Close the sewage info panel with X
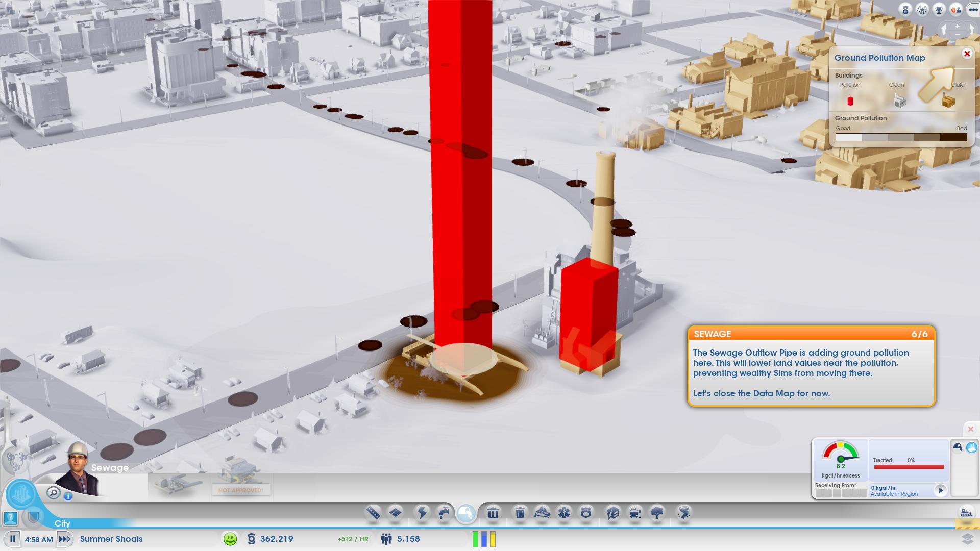This screenshot has height=551, width=980. pyautogui.click(x=971, y=429)
